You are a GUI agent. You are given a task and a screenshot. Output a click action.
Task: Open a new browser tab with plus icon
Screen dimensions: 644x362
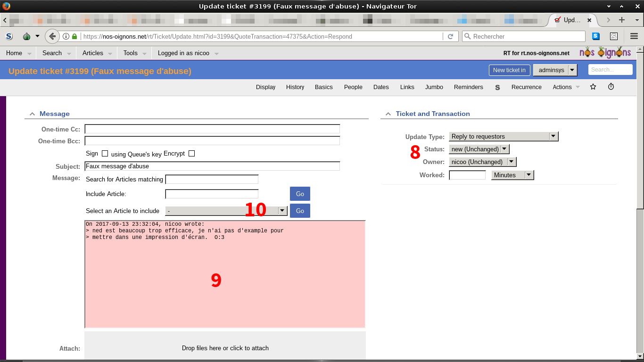click(622, 20)
